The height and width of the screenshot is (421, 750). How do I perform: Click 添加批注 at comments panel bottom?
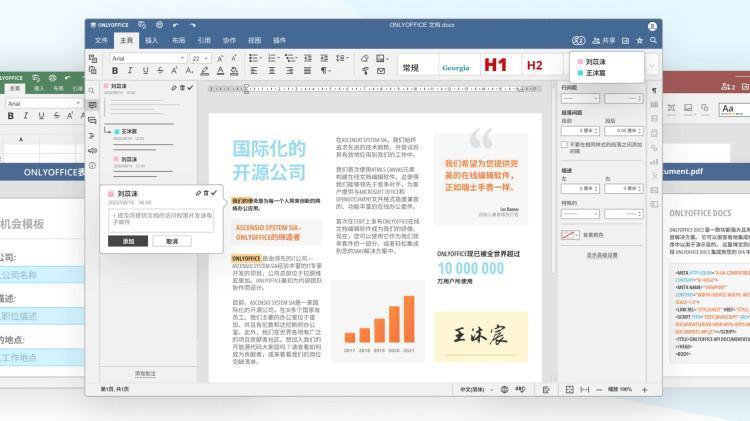tap(145, 374)
